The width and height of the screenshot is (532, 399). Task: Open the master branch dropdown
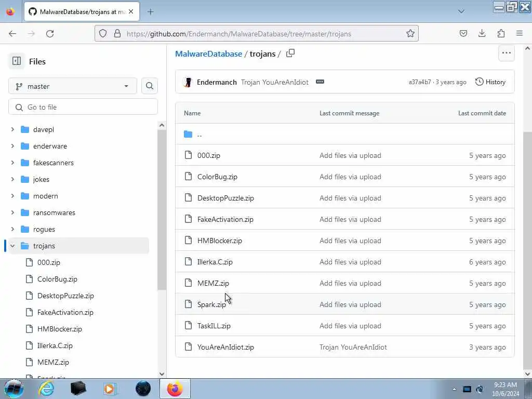click(73, 86)
